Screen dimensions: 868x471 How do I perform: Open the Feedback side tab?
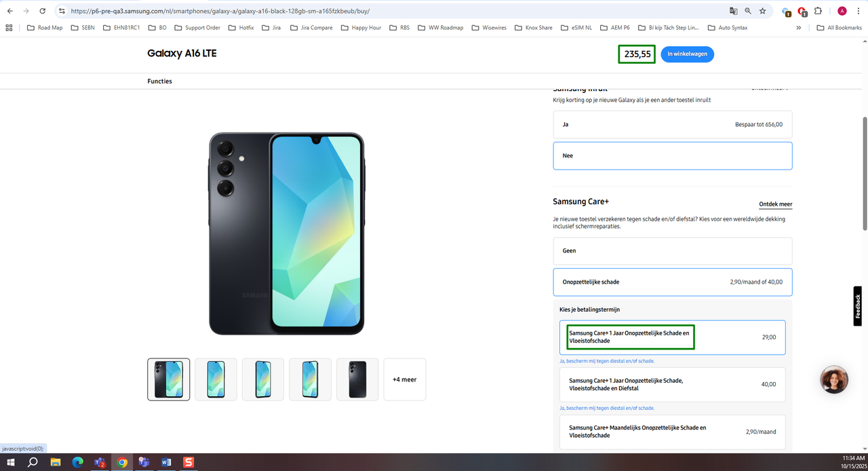coord(858,307)
